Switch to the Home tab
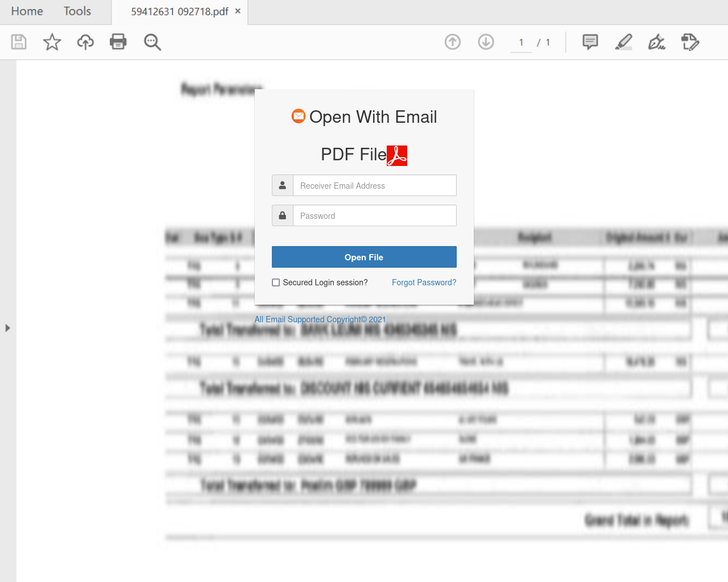728x582 pixels. [x=27, y=11]
